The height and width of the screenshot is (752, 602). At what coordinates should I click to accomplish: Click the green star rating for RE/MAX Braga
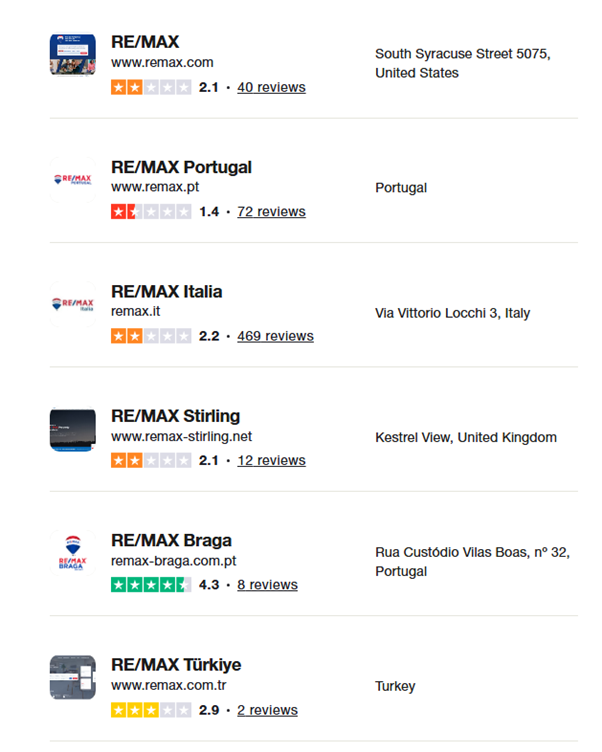click(x=151, y=585)
